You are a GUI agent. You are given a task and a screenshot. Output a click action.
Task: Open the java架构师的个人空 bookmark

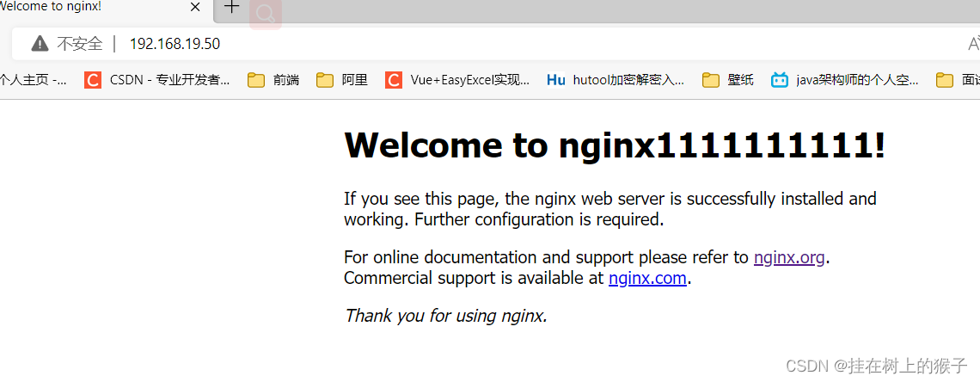point(845,80)
